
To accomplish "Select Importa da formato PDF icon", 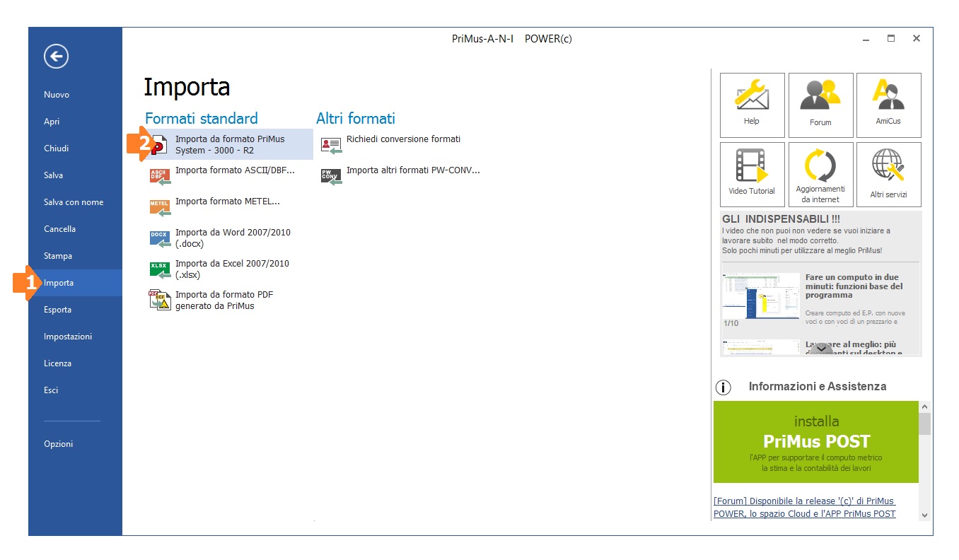I will click(x=160, y=301).
